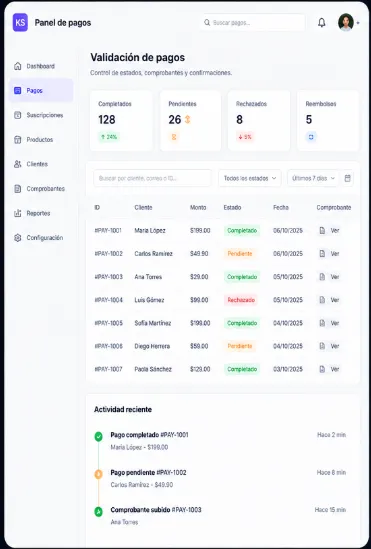Focus the Buscar por cliente filter field

[x=152, y=178]
